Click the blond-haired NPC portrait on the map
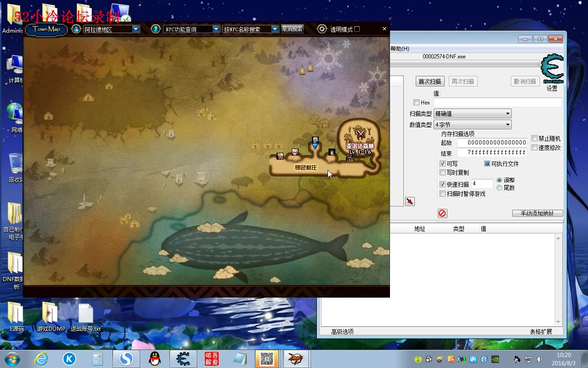 click(x=295, y=152)
